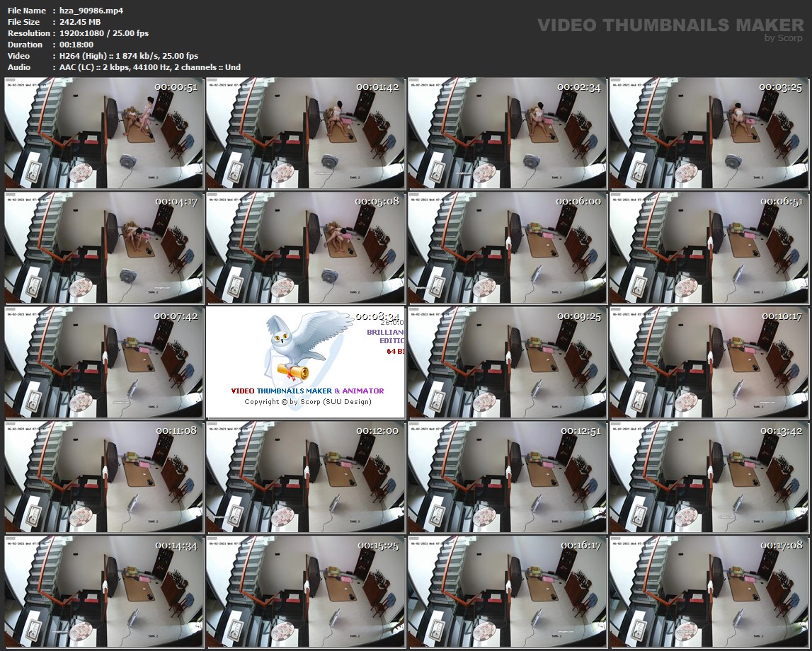Select the 00:16:17 frame thumbnail
812x651 pixels.
(x=507, y=592)
